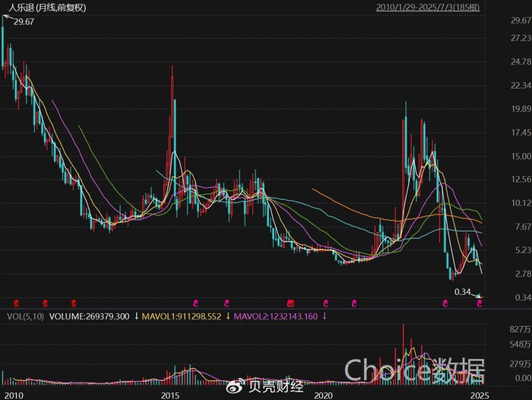
Task: Click the 22.34 price axis label
Action: 521,86
